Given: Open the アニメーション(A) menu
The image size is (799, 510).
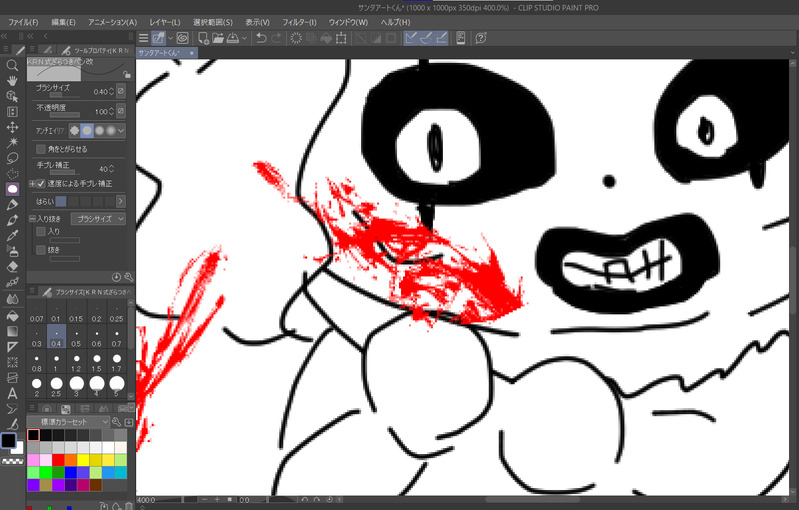Looking at the screenshot, I should pos(112,22).
